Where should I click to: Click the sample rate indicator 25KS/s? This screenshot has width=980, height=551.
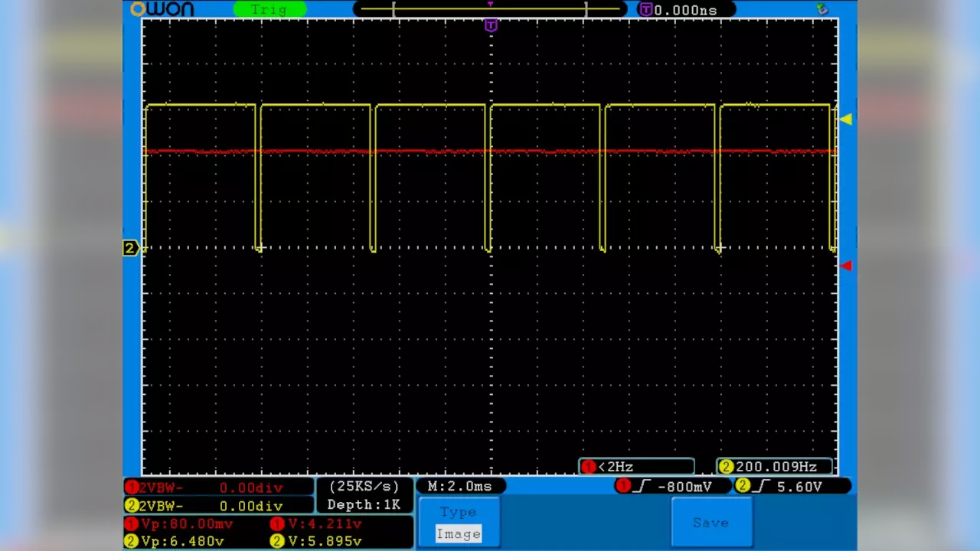click(364, 487)
